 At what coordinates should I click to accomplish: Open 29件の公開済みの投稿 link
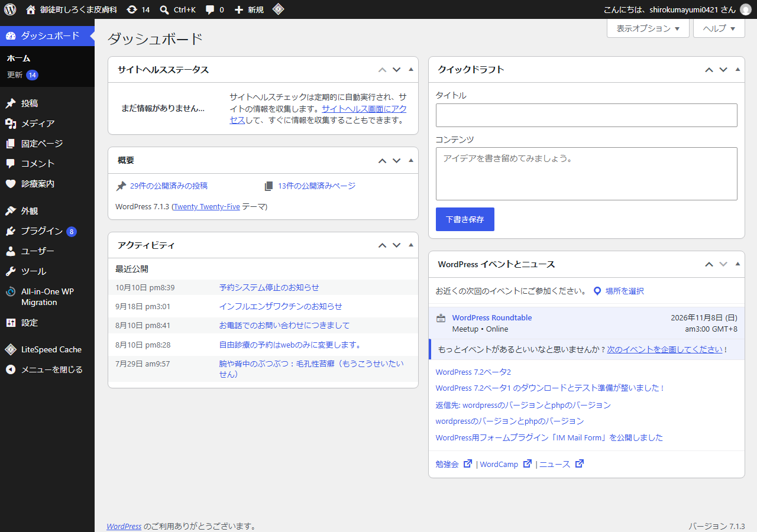(x=169, y=186)
